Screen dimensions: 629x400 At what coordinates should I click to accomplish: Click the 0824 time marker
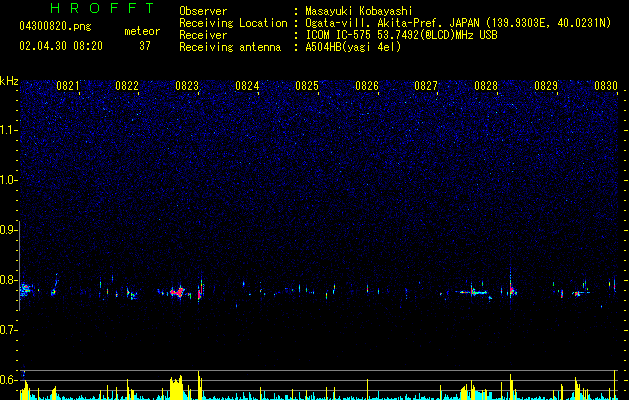click(247, 86)
